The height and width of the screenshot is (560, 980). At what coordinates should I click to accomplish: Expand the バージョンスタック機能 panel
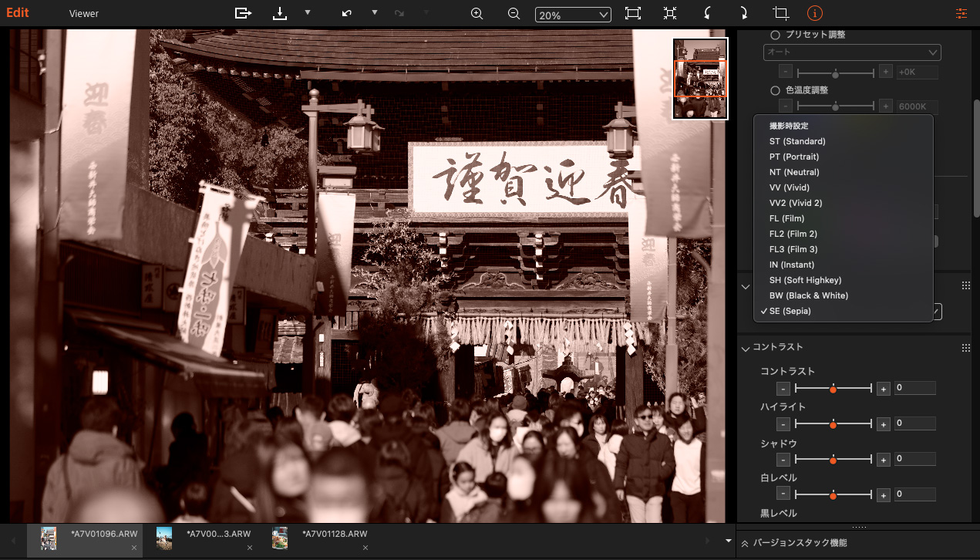[746, 543]
